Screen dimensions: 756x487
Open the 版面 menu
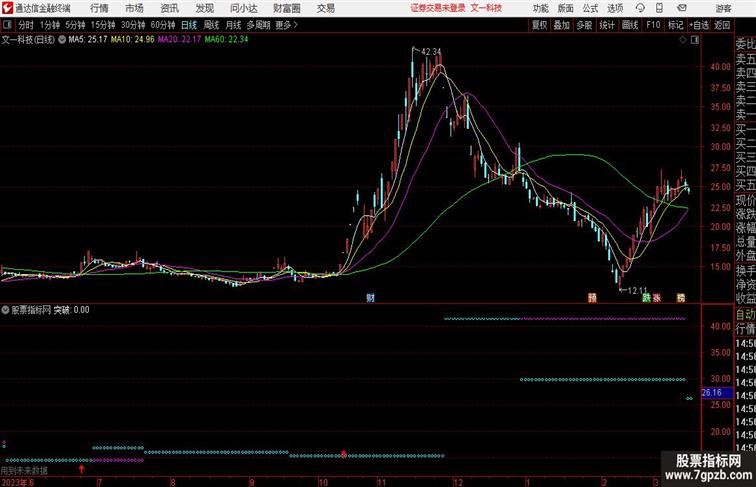pos(566,8)
